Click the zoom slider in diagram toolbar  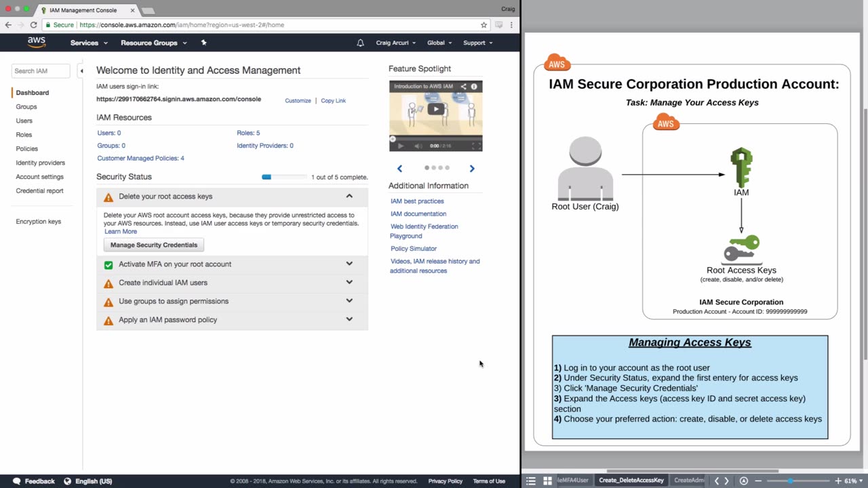[799, 481]
